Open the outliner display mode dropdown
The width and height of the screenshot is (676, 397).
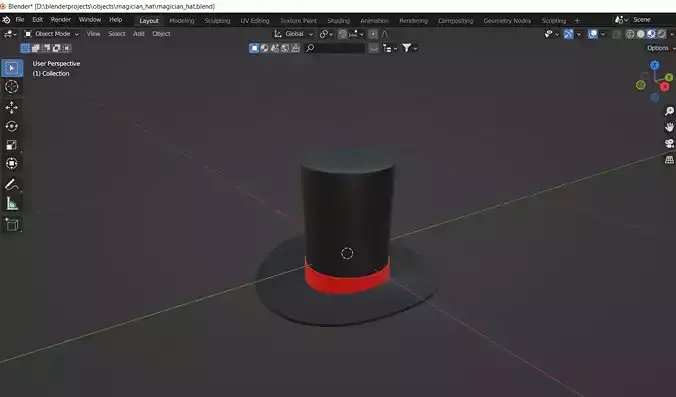(x=390, y=49)
